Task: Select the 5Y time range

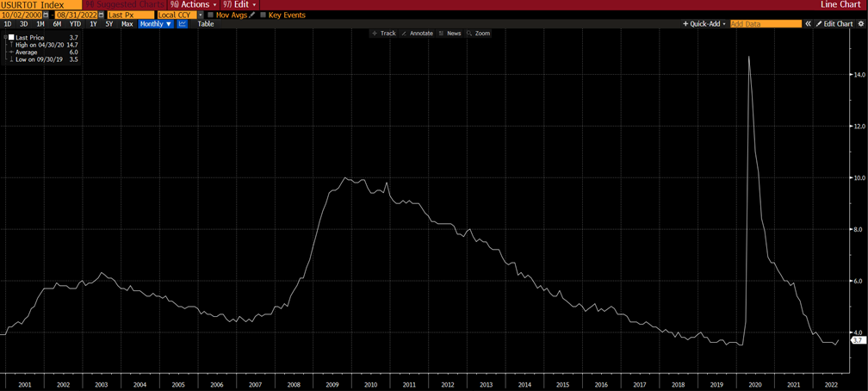Action: 109,24
